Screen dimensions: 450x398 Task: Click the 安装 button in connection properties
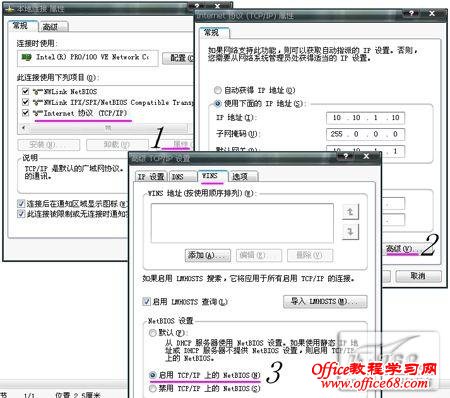49,145
